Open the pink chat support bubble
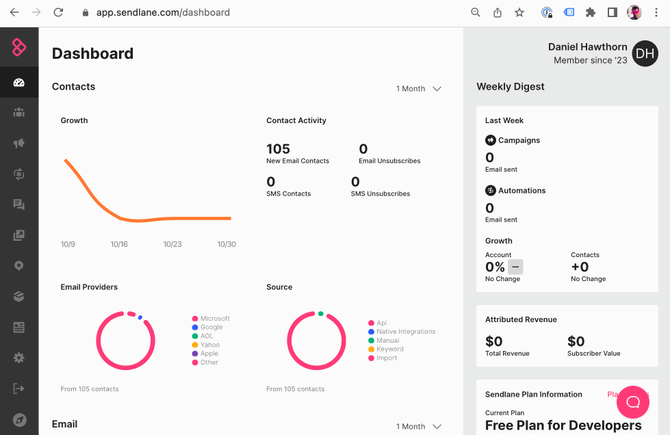This screenshot has height=435, width=670. pyautogui.click(x=633, y=402)
